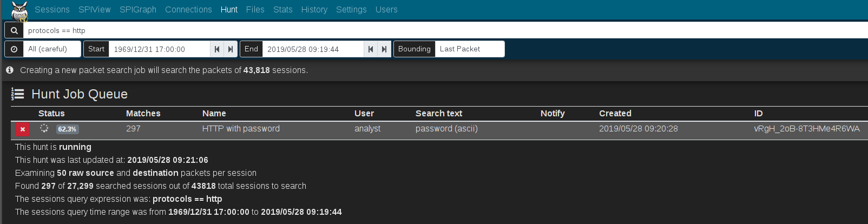Step End time to next
The height and width of the screenshot is (224, 868).
coord(384,49)
